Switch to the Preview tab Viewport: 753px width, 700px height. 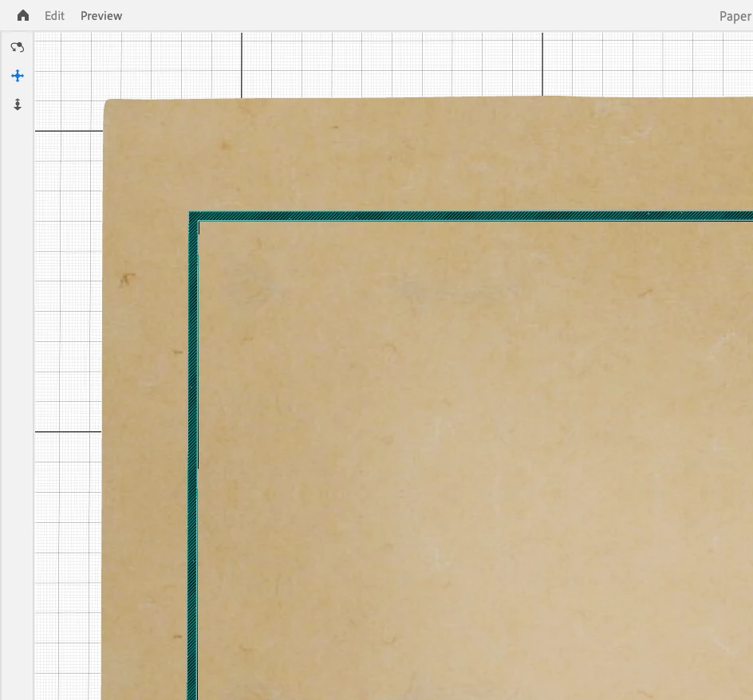101,16
